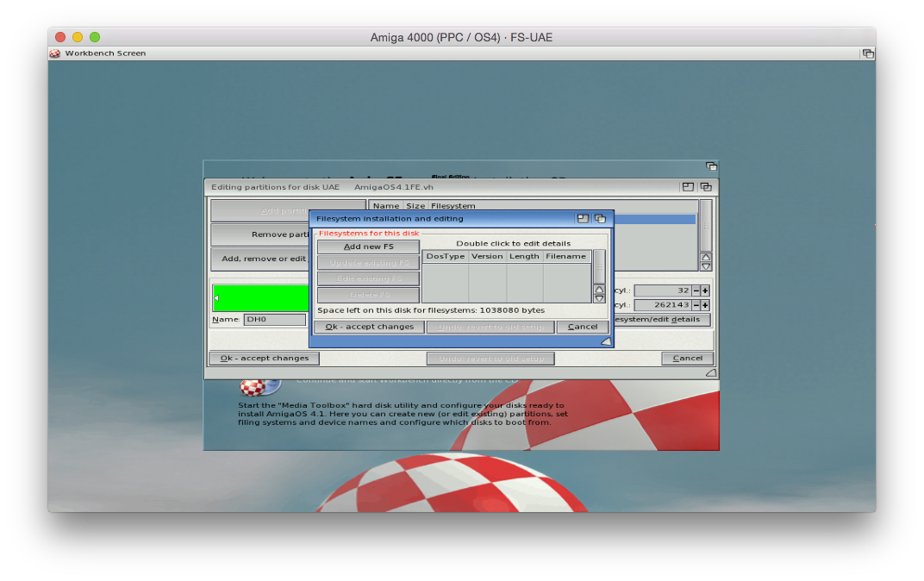Click the 32 cylinder value field
This screenshot has height=581, width=924.
click(662, 290)
